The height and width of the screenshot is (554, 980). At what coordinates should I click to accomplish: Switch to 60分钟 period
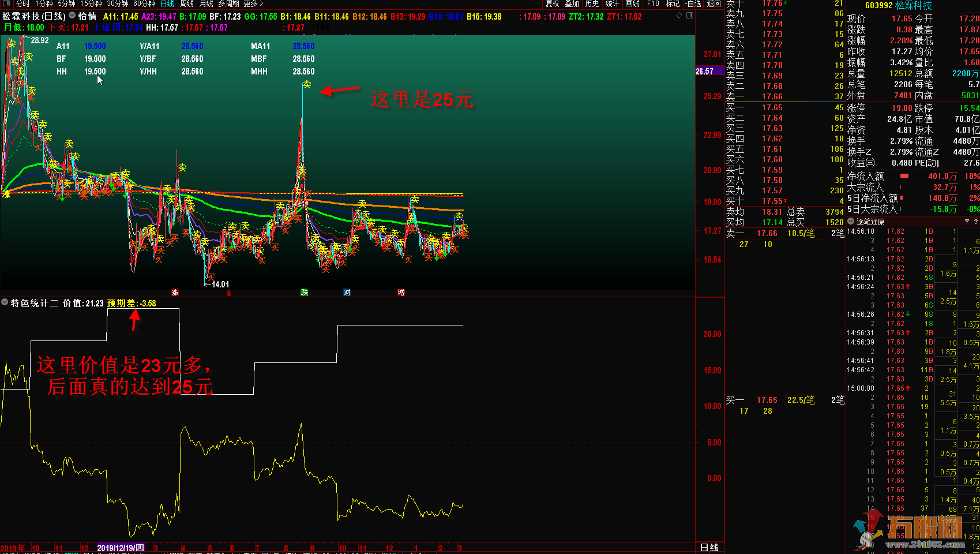tap(144, 3)
